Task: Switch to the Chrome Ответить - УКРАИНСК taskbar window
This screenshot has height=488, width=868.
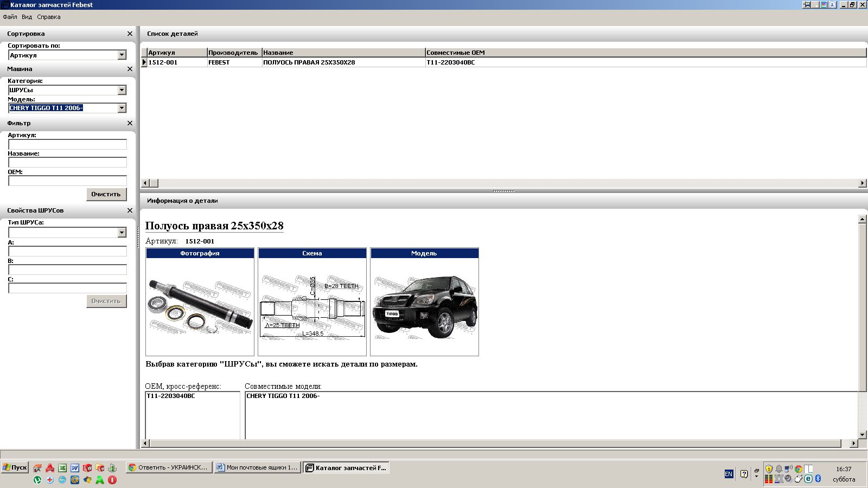Action: click(x=168, y=467)
